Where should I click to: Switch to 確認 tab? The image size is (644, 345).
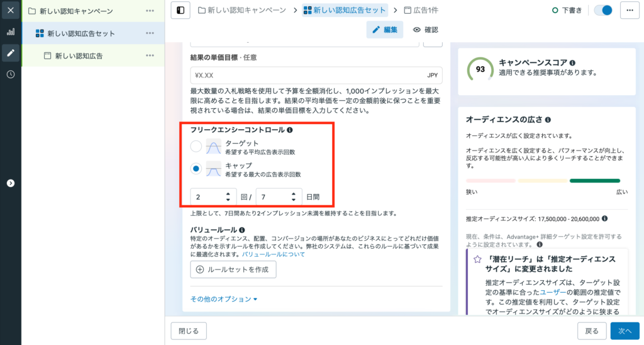(426, 30)
